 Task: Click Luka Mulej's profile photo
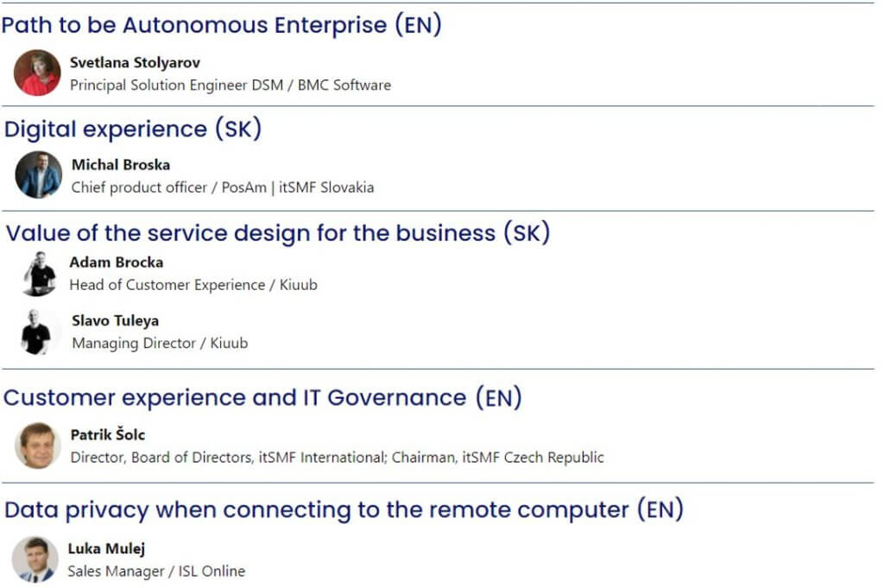click(x=35, y=560)
